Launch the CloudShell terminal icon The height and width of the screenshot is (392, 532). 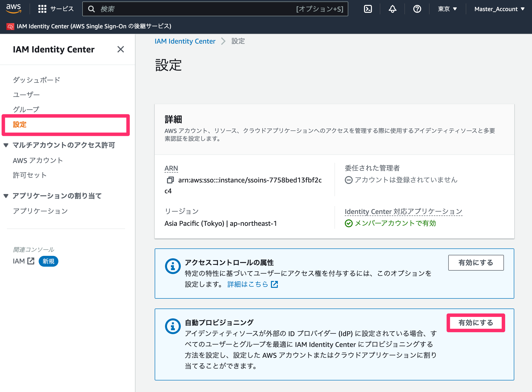tap(368, 9)
